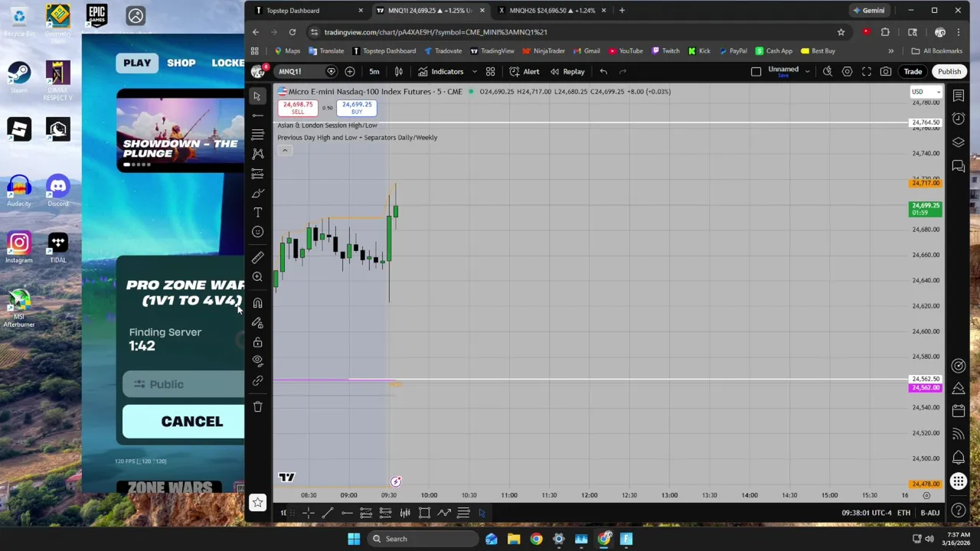Open the time axis settings gear
This screenshot has width=980, height=551.
tap(926, 495)
